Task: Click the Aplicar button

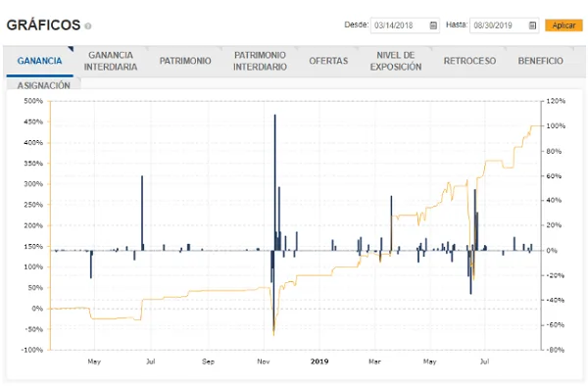Action: click(x=563, y=25)
